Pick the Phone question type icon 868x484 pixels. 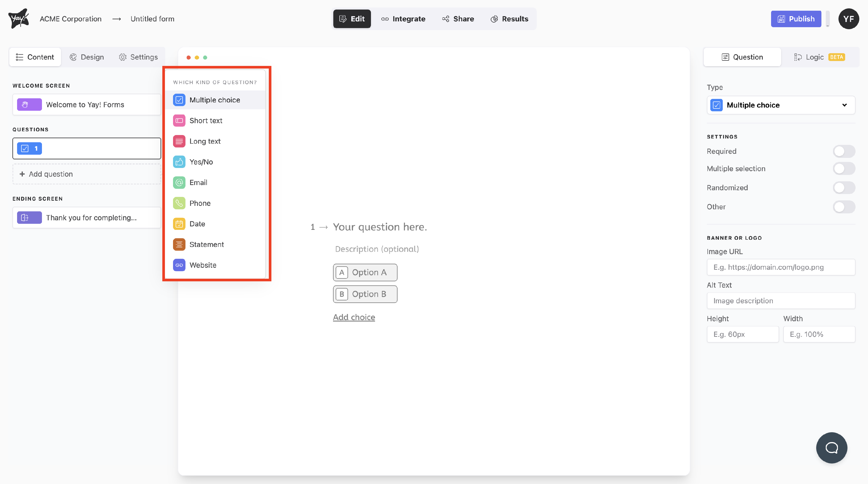point(179,203)
